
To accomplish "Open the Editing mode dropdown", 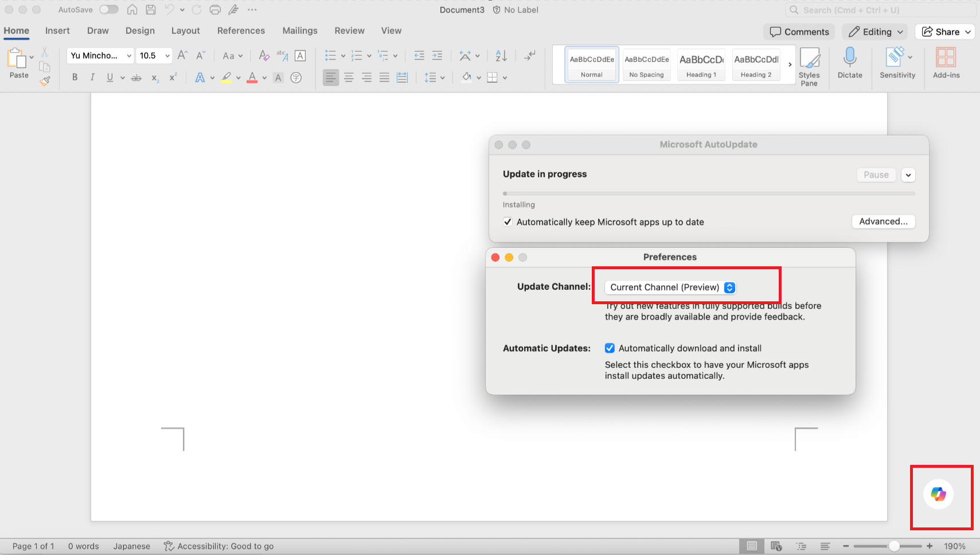I will tap(875, 32).
